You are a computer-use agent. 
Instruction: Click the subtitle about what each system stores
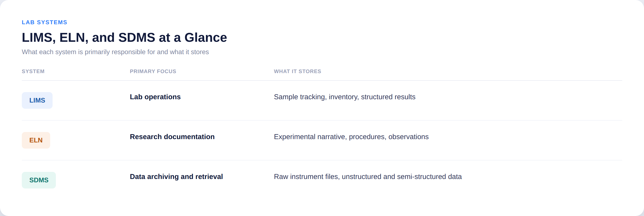pos(115,52)
